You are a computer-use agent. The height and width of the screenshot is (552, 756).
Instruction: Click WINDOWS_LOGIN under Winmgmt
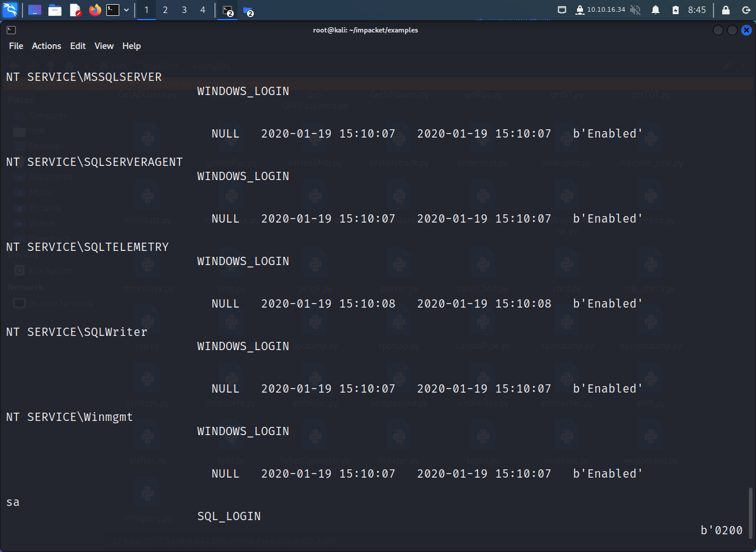pyautogui.click(x=243, y=432)
